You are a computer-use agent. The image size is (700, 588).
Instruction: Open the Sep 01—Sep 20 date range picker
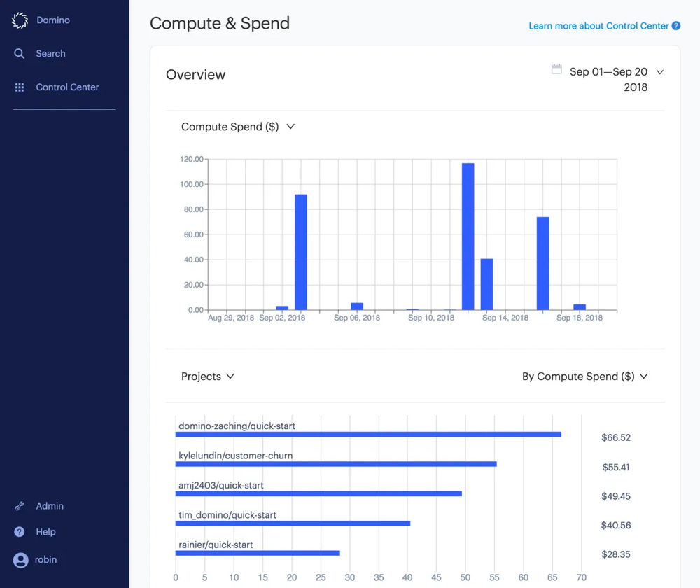tap(608, 71)
